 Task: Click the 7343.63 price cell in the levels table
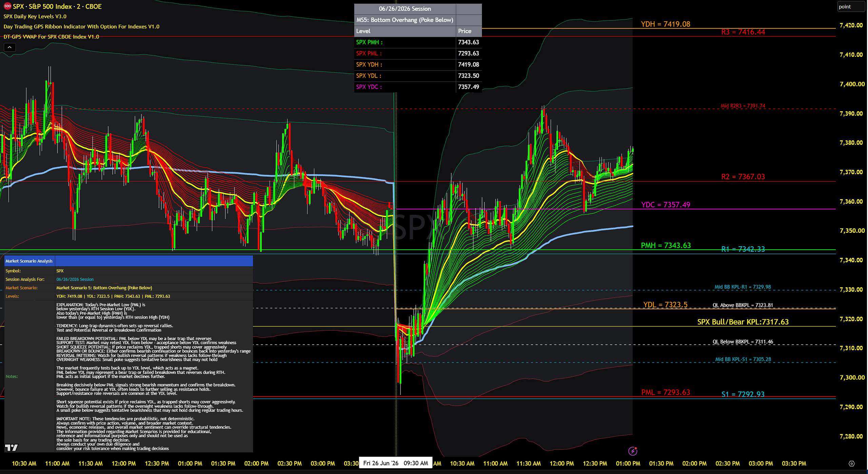coord(469,42)
